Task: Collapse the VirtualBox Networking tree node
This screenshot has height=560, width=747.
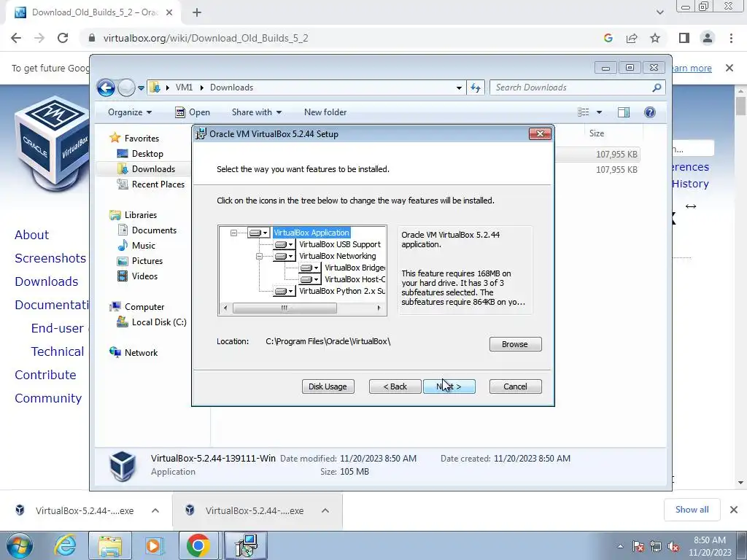Action: (x=259, y=256)
